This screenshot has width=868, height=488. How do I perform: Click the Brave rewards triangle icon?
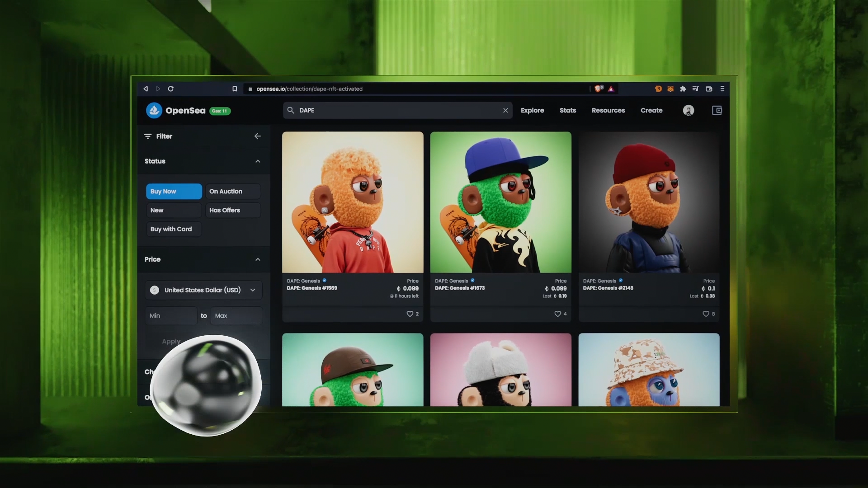[611, 89]
